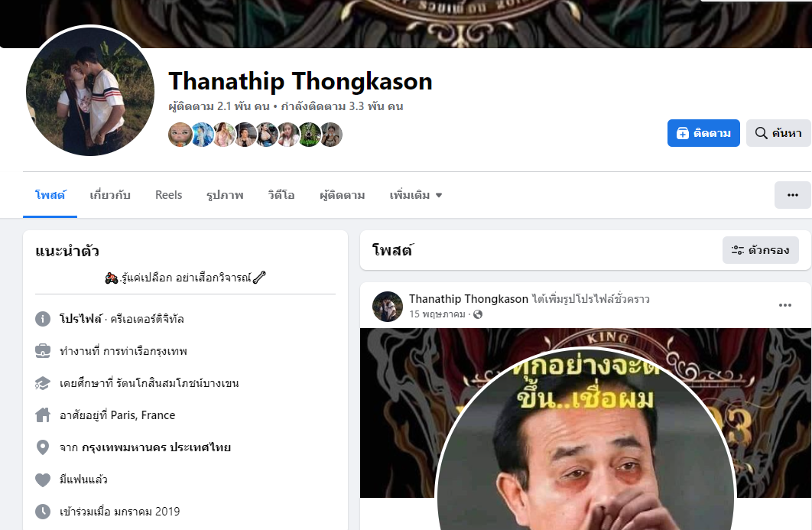Click the three-dot profile options button
812x530 pixels.
[x=792, y=195]
